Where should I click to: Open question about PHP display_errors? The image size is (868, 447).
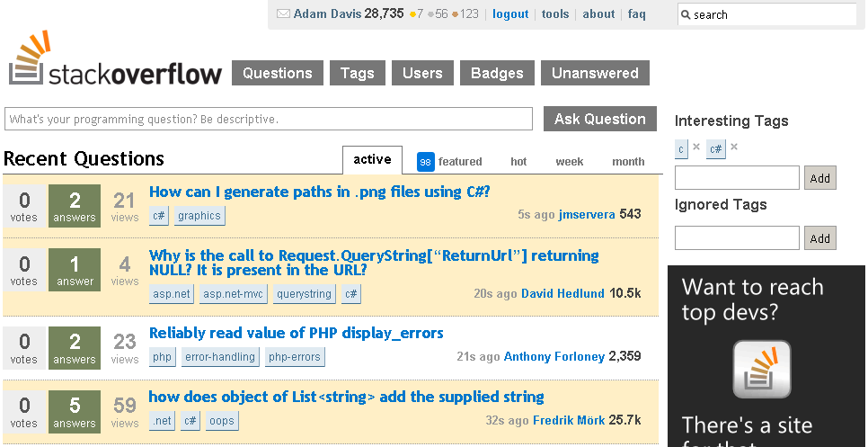pyautogui.click(x=297, y=334)
